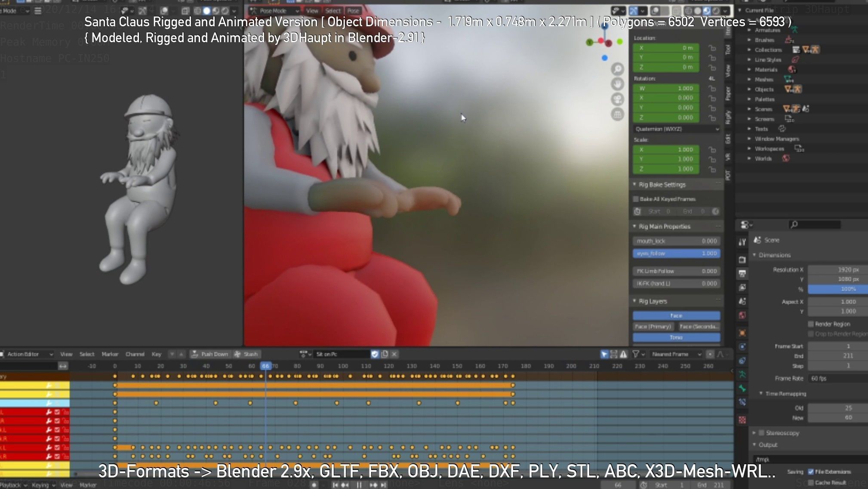Open the Key menu in Action Editor
The image size is (868, 489).
point(157,354)
